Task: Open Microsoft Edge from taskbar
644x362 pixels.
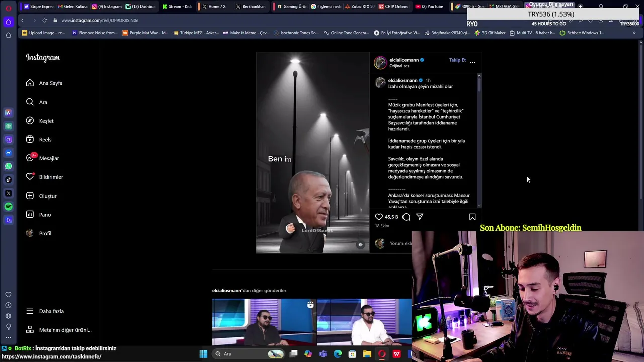Action: [x=338, y=354]
